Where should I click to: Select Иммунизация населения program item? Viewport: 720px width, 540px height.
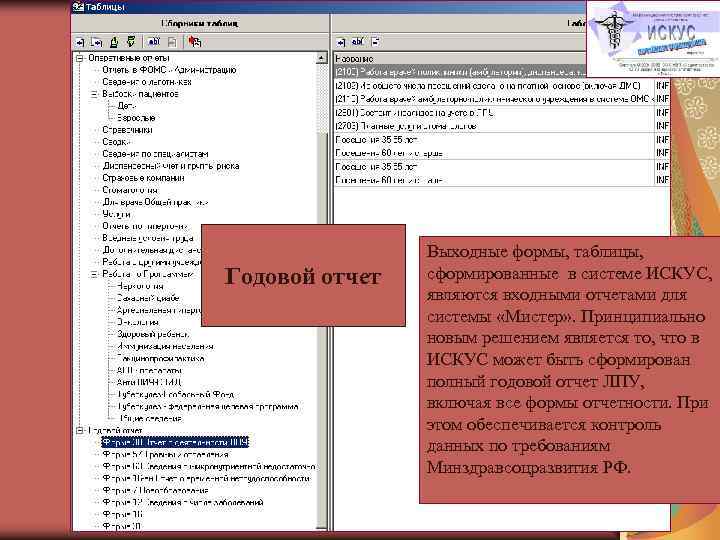click(x=165, y=346)
